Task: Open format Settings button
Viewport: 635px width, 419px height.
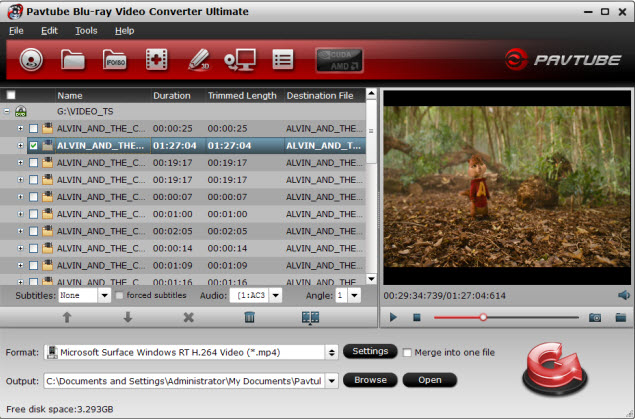Action: tap(370, 351)
